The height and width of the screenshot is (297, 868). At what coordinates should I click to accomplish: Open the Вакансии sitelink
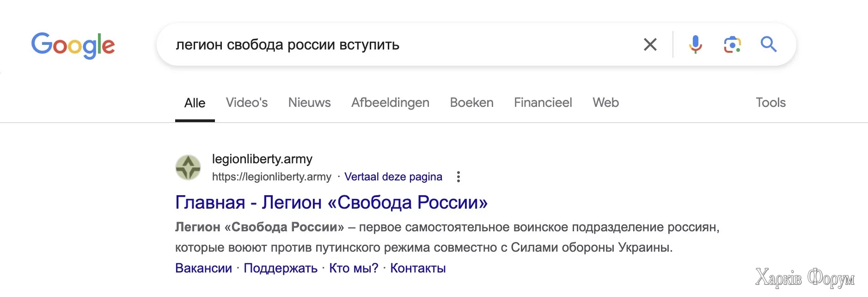[203, 268]
